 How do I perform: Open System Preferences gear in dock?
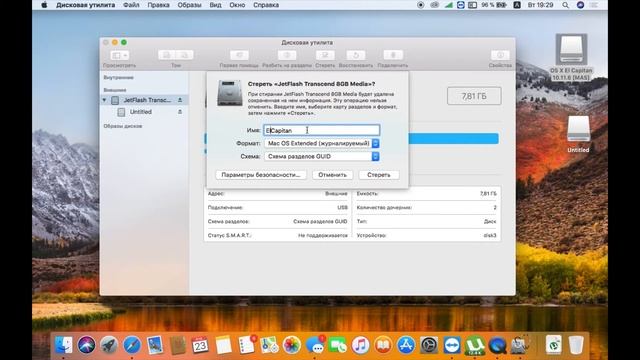pos(429,345)
